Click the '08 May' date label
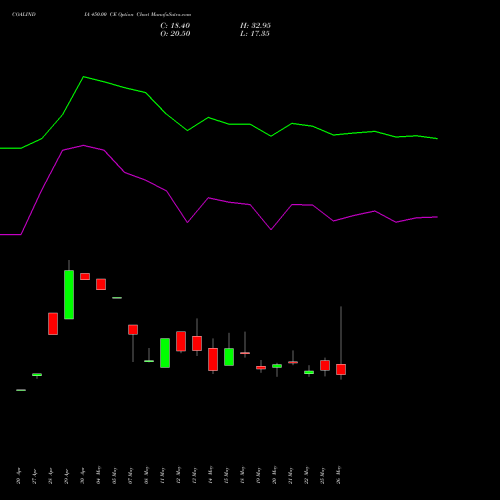 coord(146,476)
